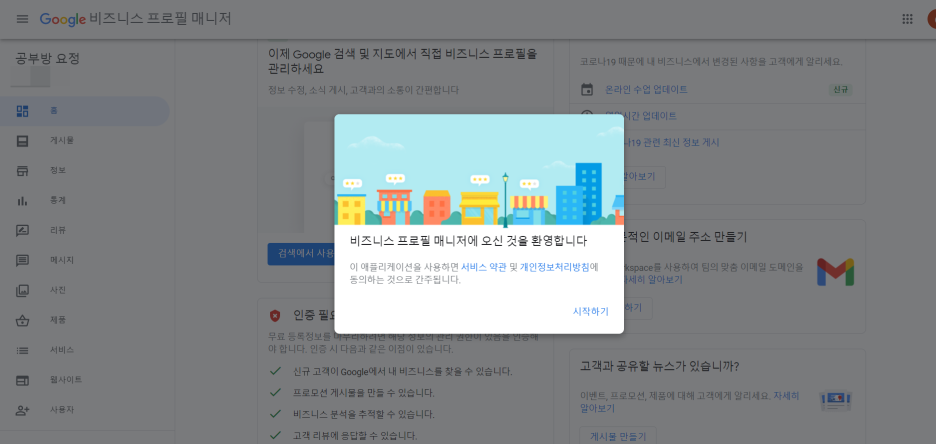This screenshot has width=936, height=444.
Task: Click text 신규 고객이 Google에서 내 비즈니스를 찾을 수 있습니다
Action: point(402,372)
